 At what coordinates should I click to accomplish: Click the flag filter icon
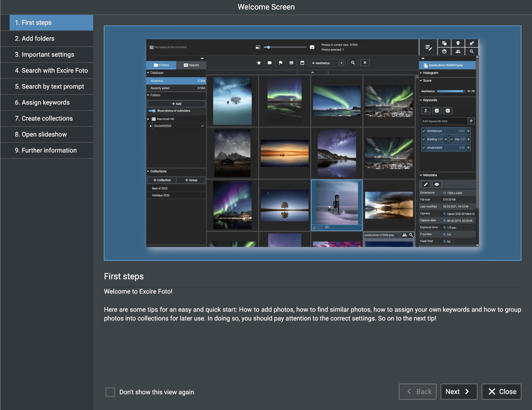[x=280, y=62]
